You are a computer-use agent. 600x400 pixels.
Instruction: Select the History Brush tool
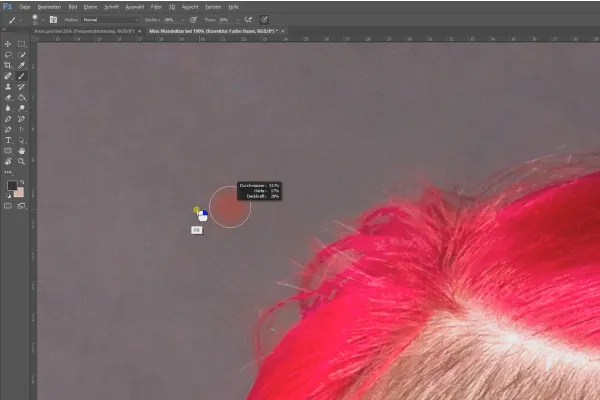click(21, 87)
